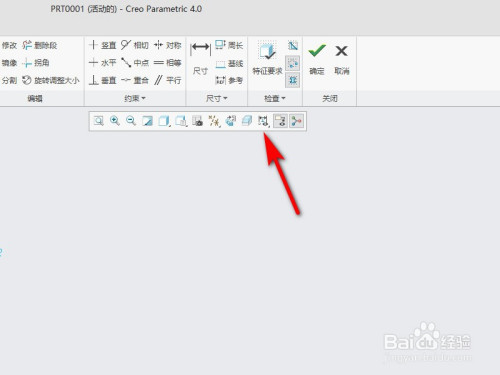500x375 pixels.
Task: Apply the Coincident (重合) constraint
Action: coord(135,80)
